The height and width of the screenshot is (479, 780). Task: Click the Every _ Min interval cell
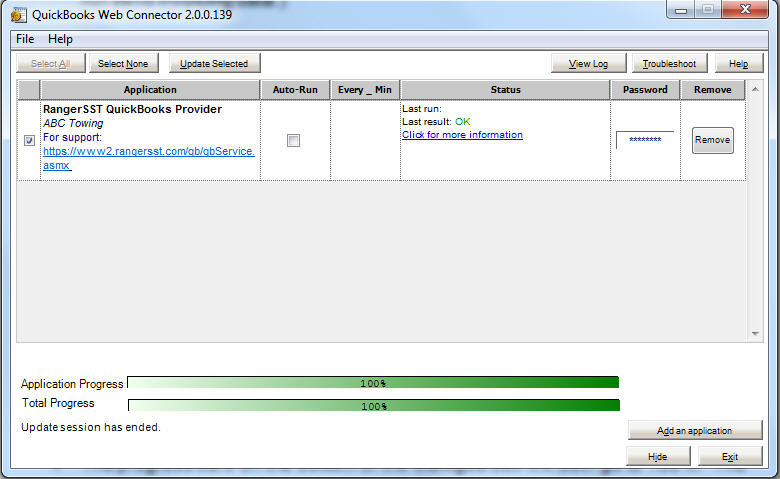[x=365, y=140]
